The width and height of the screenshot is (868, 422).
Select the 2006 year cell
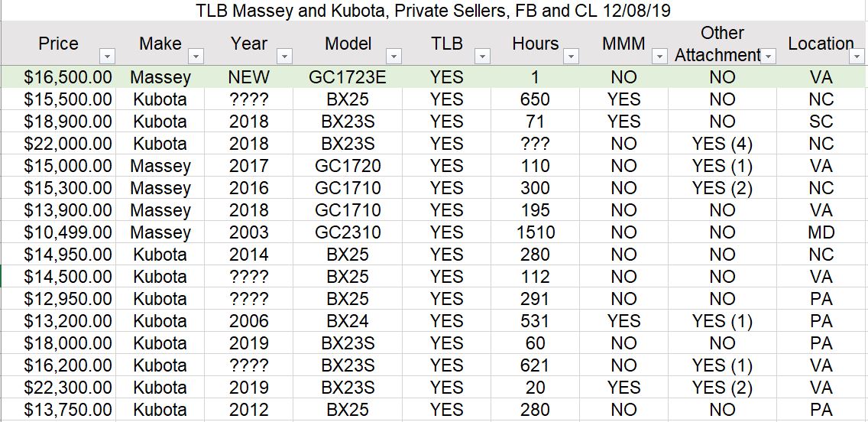click(249, 320)
